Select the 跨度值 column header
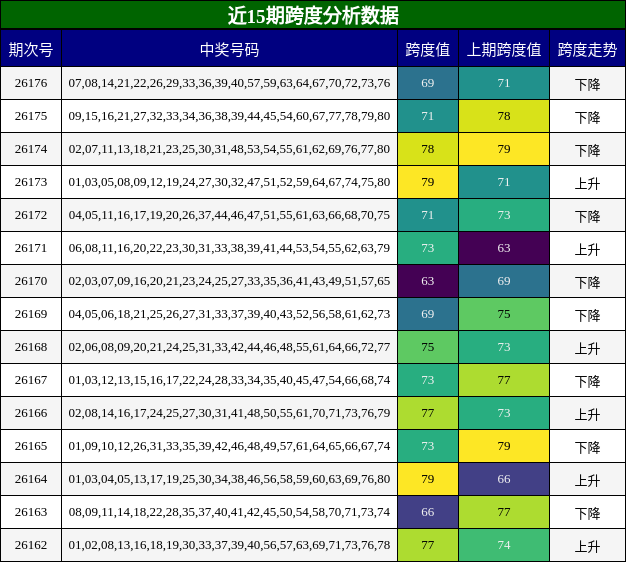The image size is (626, 562). pos(428,50)
